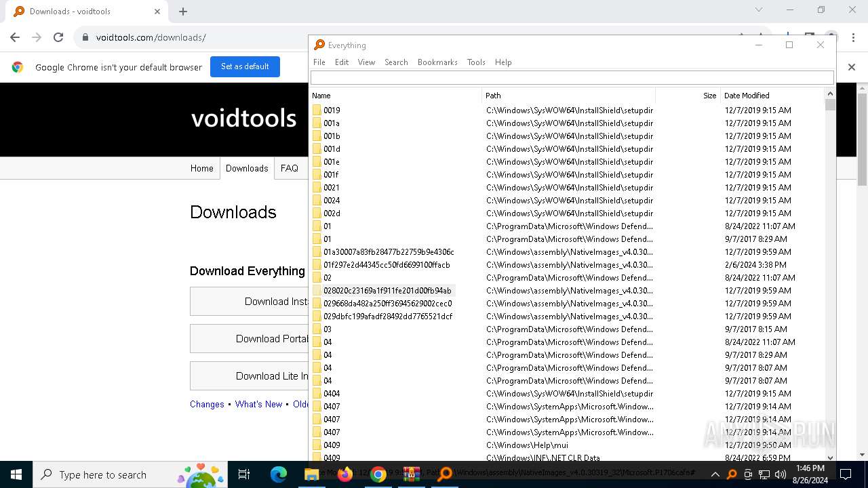The height and width of the screenshot is (488, 868).
Task: Switch to Chrome in the taskbar
Action: [378, 474]
